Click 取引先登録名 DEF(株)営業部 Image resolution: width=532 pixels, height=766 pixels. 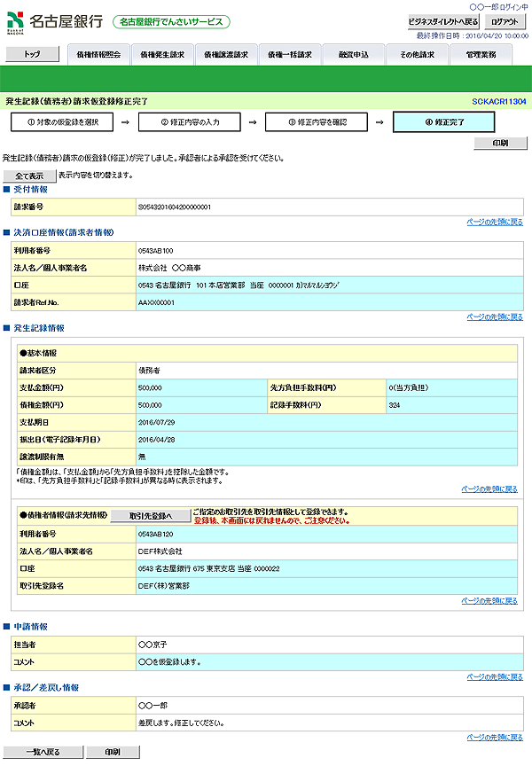(163, 586)
